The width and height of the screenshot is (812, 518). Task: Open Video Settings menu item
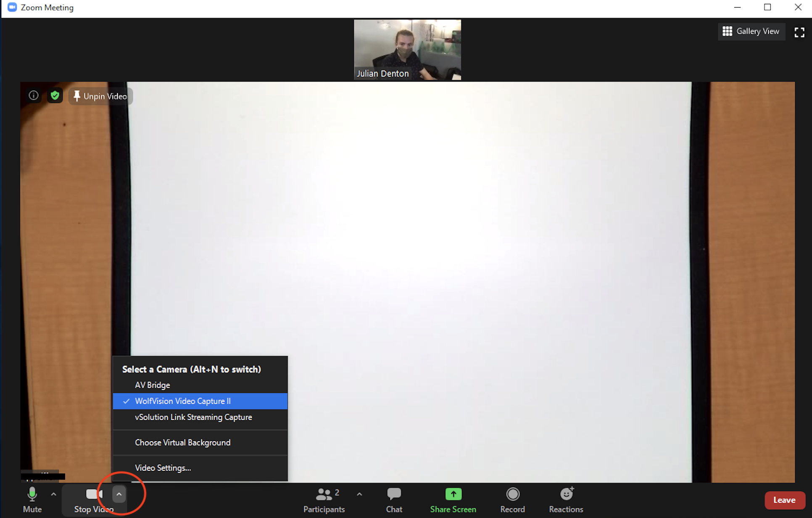coord(162,468)
